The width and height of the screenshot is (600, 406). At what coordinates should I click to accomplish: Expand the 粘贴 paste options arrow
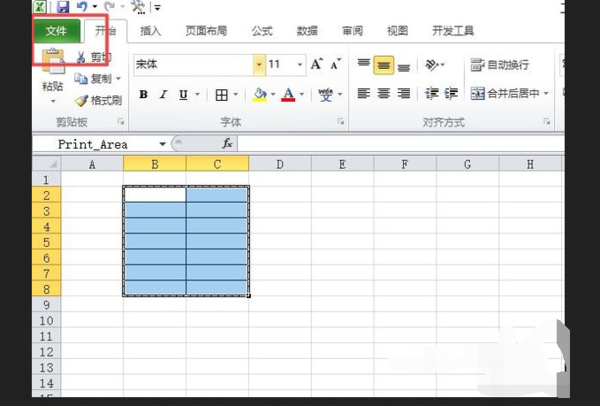coord(53,101)
